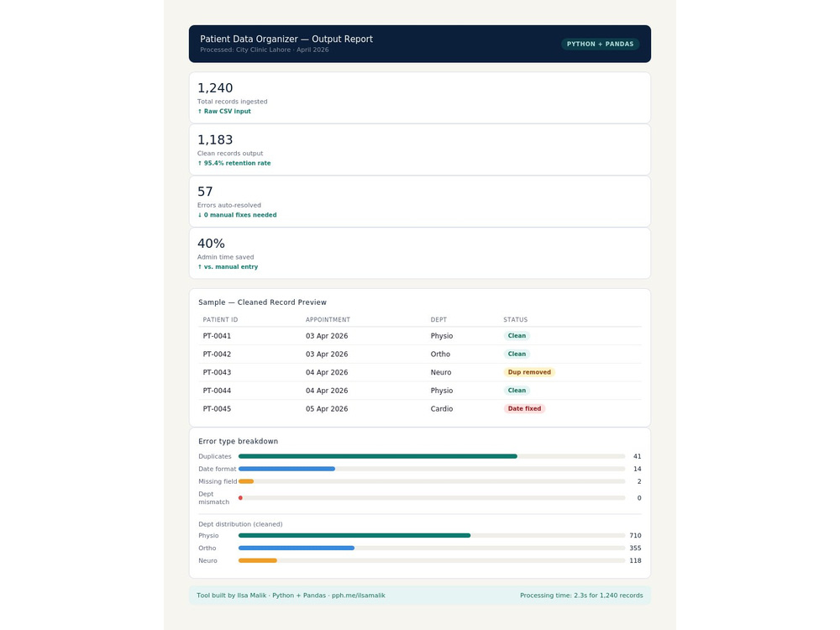Click the Physio distribution bar
840x630 pixels.
(354, 536)
